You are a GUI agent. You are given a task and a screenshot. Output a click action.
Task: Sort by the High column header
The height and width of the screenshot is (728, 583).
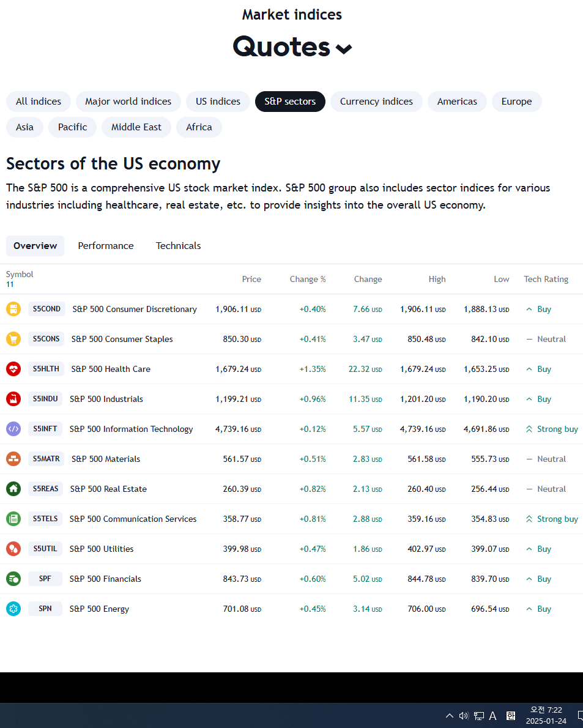pyautogui.click(x=437, y=279)
